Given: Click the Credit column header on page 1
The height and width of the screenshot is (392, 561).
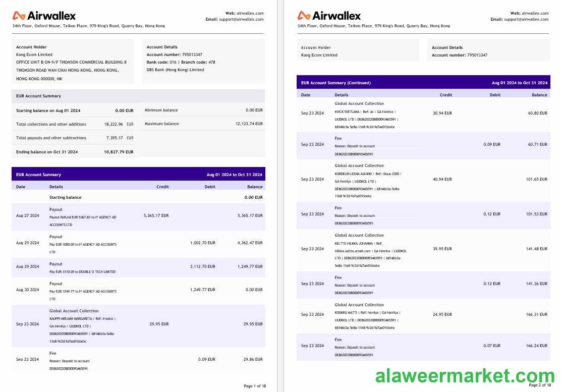Looking at the screenshot, I should (x=162, y=187).
